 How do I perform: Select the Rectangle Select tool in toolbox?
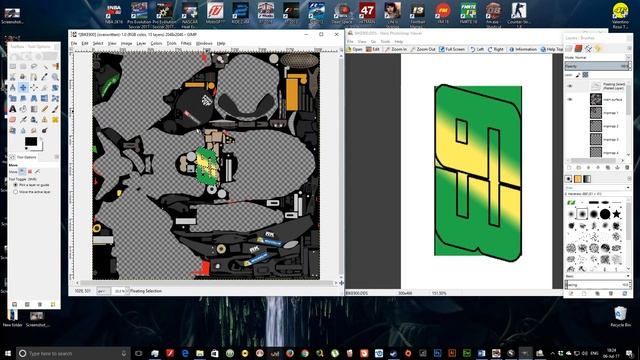13,66
